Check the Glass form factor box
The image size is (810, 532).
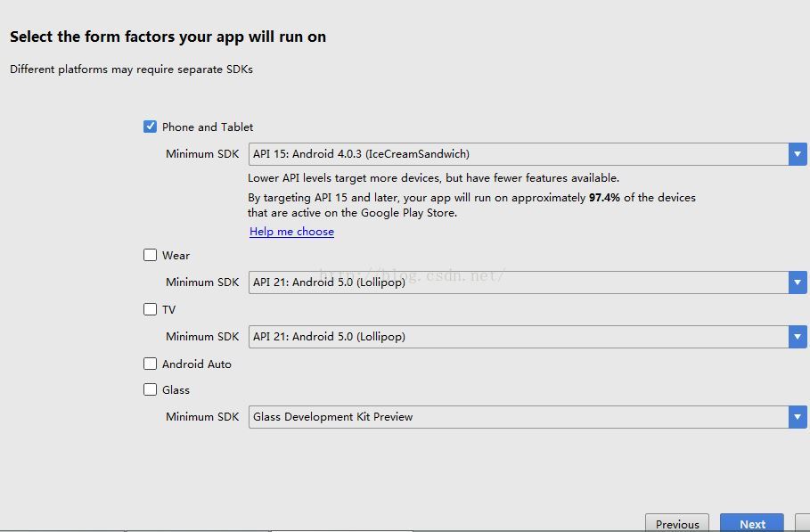(x=151, y=389)
